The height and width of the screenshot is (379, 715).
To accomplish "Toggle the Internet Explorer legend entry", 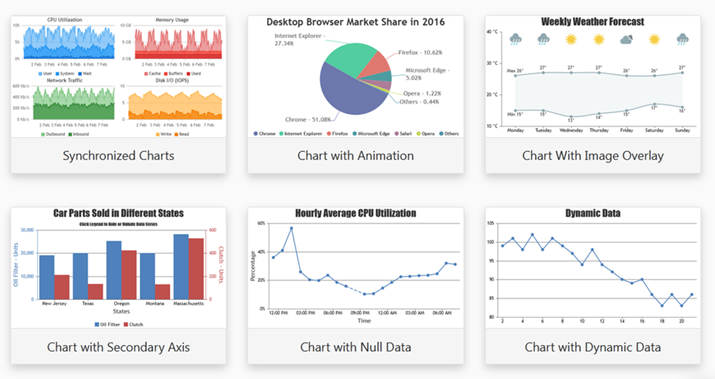I will coord(301,134).
